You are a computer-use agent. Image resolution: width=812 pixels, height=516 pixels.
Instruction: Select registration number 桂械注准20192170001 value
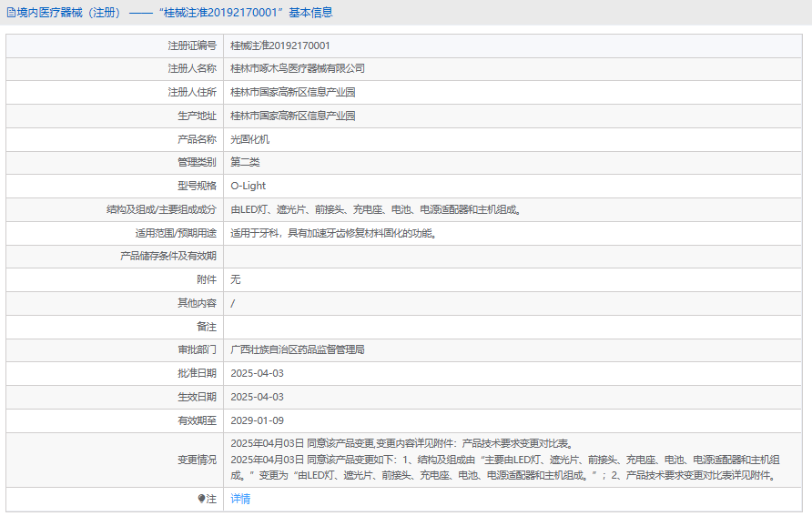click(x=280, y=46)
